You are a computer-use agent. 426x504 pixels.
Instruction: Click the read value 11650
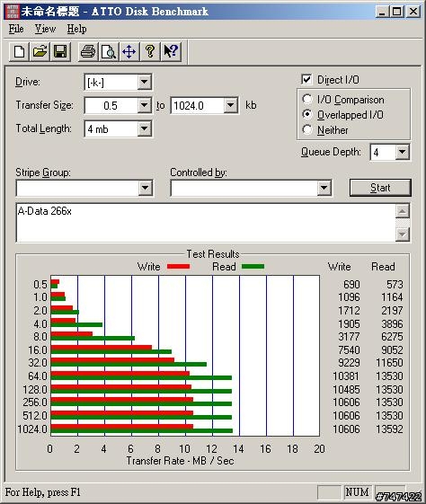coord(389,363)
